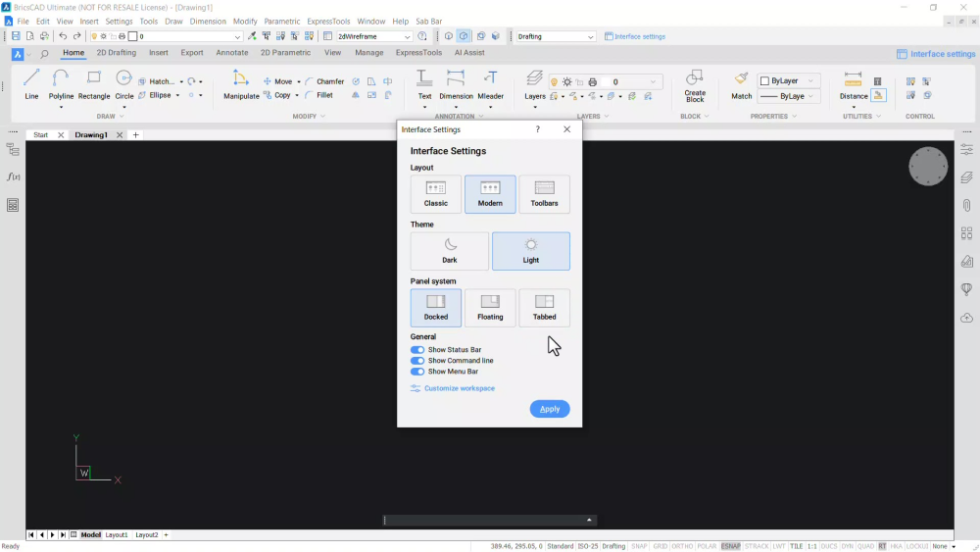Click the Copy tool
Viewport: 980px width, 552px height.
[x=277, y=95]
